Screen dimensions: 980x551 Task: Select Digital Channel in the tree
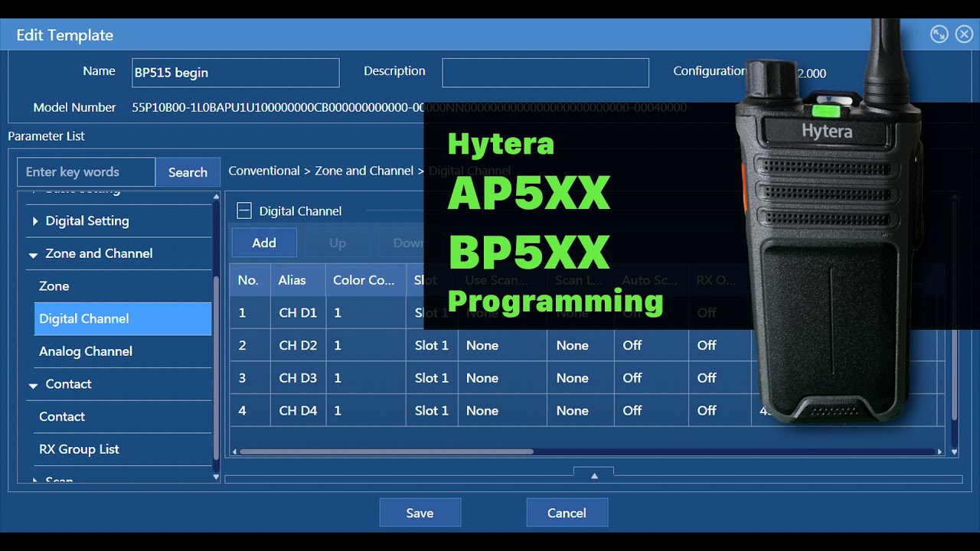click(x=122, y=319)
